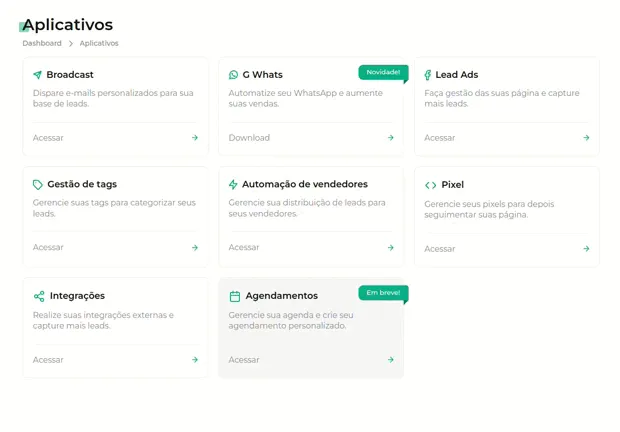The image size is (620, 432).
Task: Click the arrow in Automação de vendedores card
Action: pos(391,247)
